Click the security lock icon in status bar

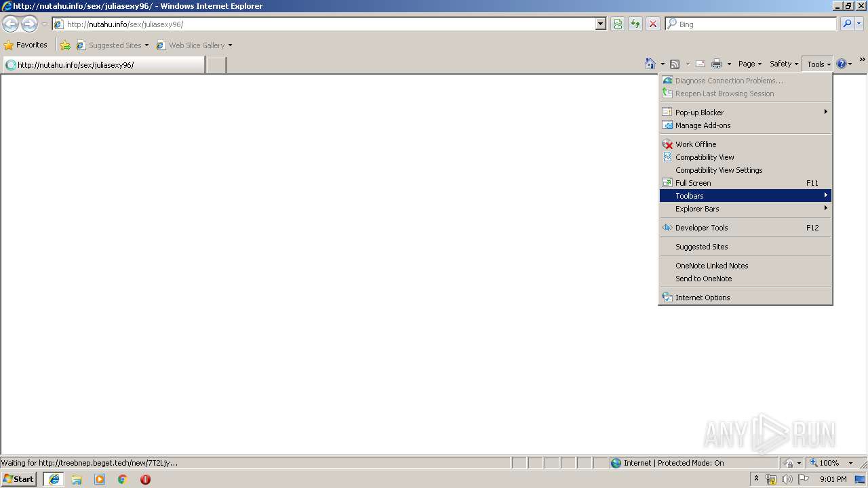(789, 463)
